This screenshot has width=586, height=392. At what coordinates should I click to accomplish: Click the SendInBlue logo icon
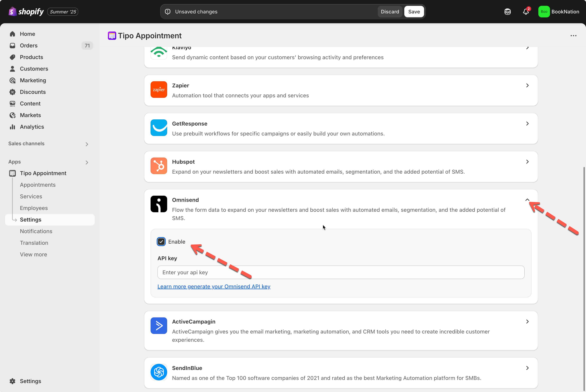[159, 372]
